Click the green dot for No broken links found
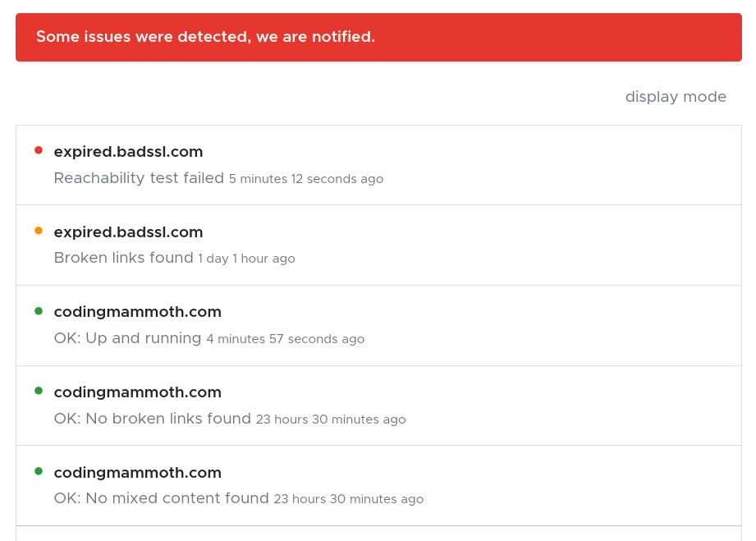 pos(39,391)
